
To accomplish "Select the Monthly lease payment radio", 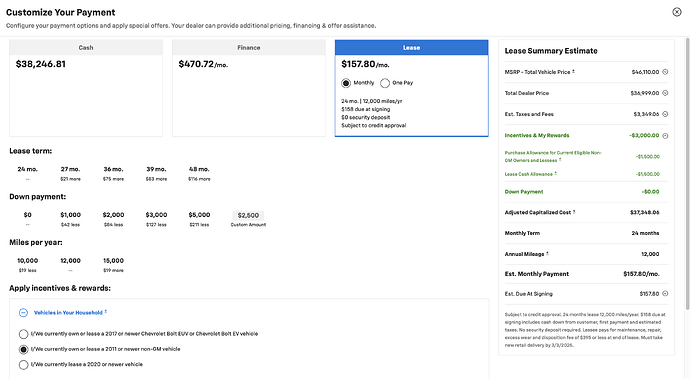I will click(346, 83).
